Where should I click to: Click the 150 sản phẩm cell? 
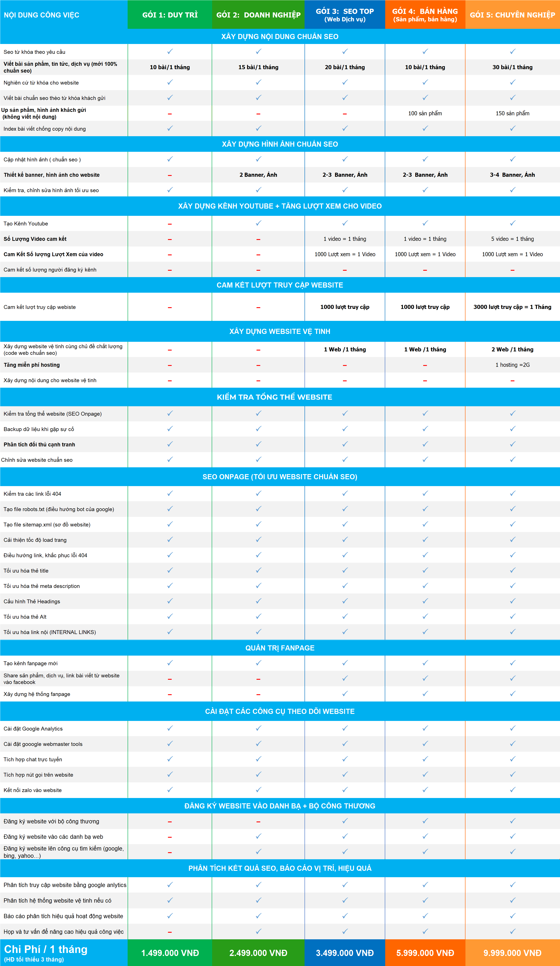512,114
